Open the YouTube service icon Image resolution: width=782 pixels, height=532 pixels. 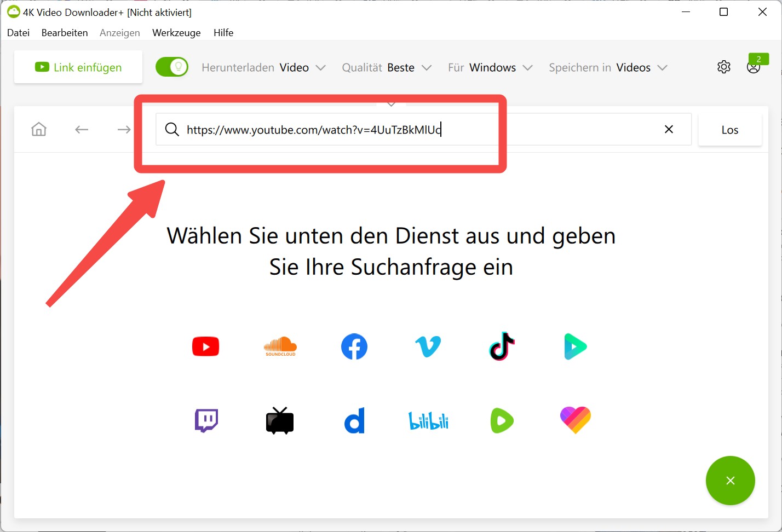[x=206, y=346]
